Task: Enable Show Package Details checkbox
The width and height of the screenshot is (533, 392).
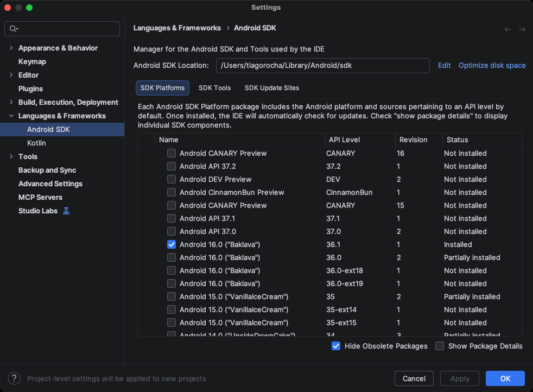Action: (440, 346)
